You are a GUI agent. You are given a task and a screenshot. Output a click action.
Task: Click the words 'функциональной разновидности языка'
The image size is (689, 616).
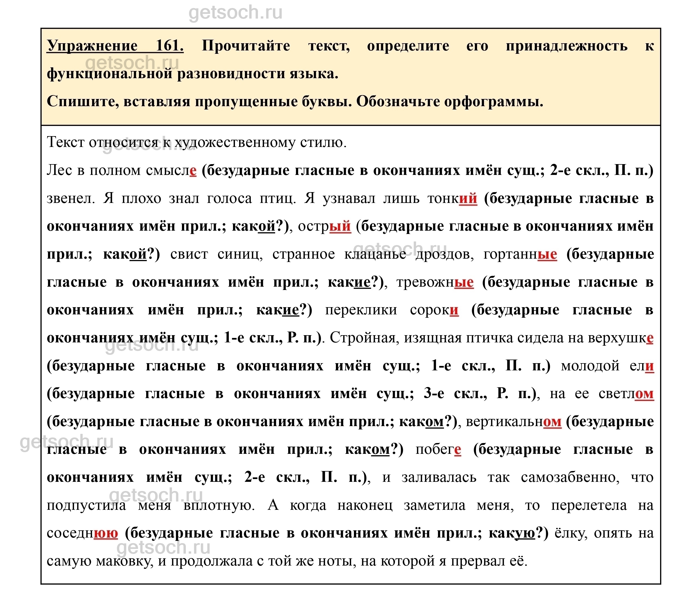(x=192, y=74)
